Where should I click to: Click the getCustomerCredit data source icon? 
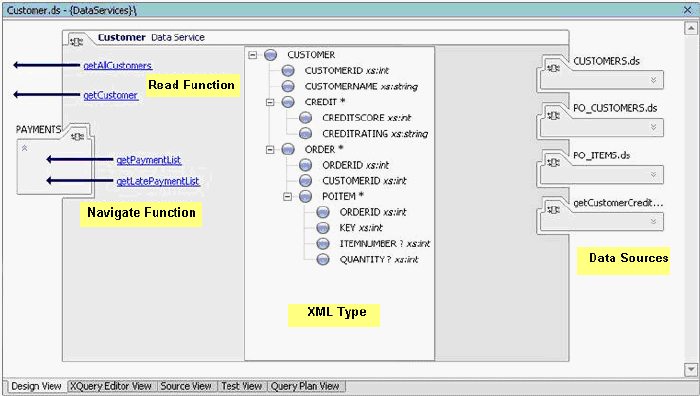tap(554, 210)
